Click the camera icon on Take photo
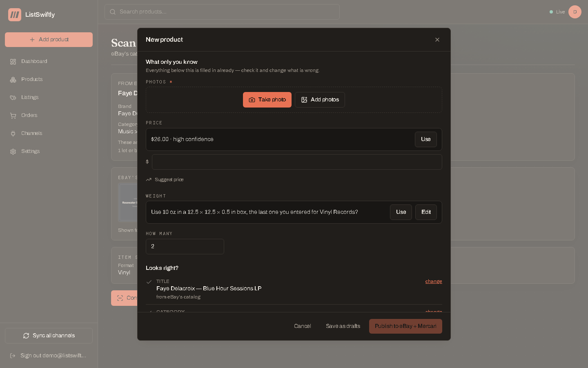This screenshot has height=368, width=588. (x=252, y=100)
